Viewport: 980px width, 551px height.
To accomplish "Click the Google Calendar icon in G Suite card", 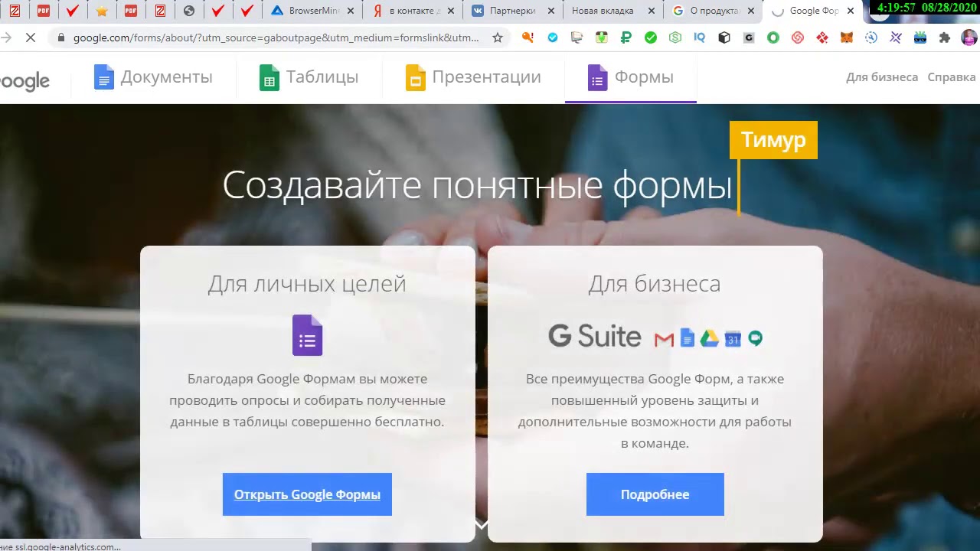I will click(733, 338).
